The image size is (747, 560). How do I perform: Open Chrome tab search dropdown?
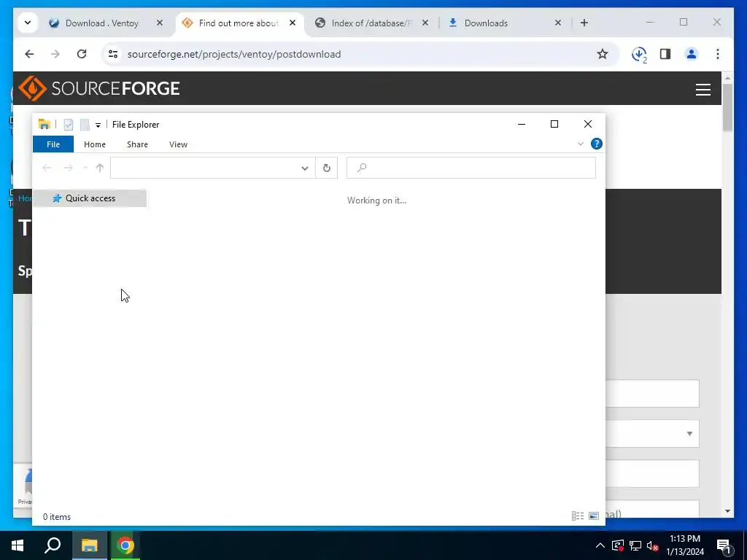coord(28,23)
